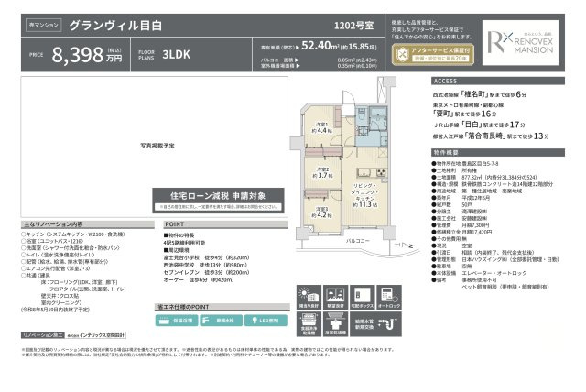Select the LED照明 light bulb badge
Viewport: 586px width, 392px height.
point(266,321)
